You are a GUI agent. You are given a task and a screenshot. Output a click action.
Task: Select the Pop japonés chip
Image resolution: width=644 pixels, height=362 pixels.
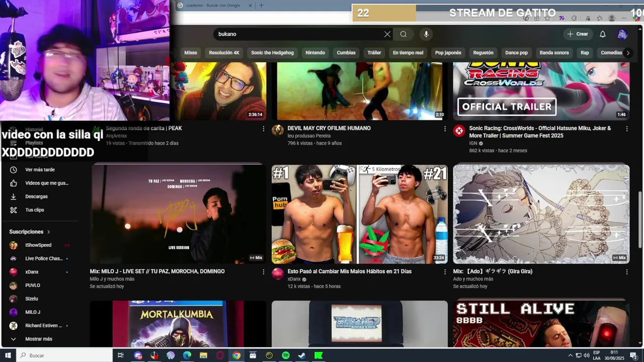448,53
